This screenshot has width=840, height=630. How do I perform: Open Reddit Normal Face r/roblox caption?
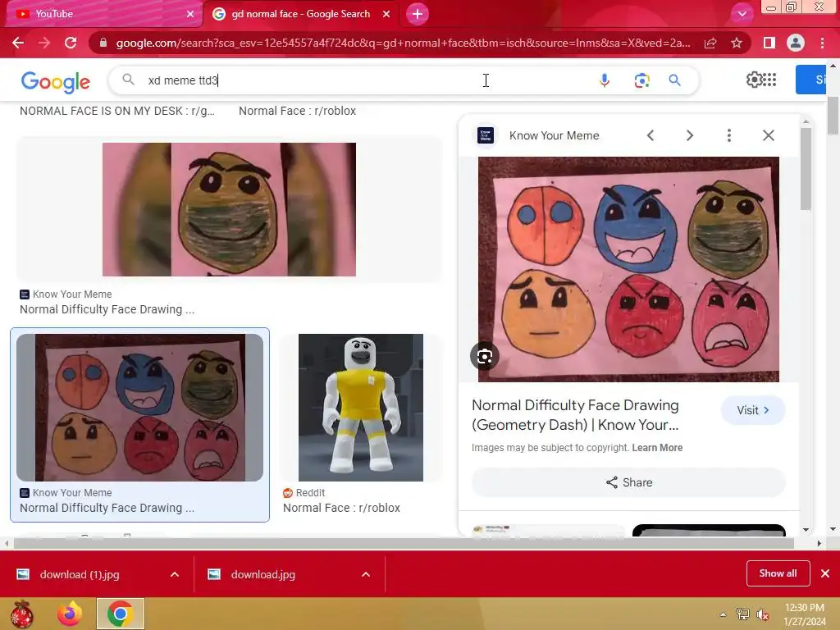[x=341, y=508]
